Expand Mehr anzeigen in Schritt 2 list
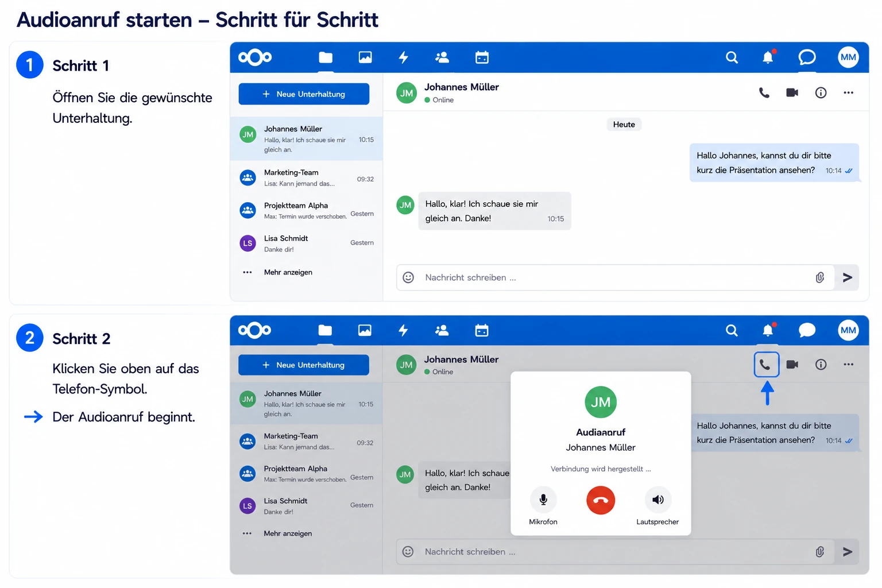This screenshot has width=882, height=588. click(x=288, y=533)
